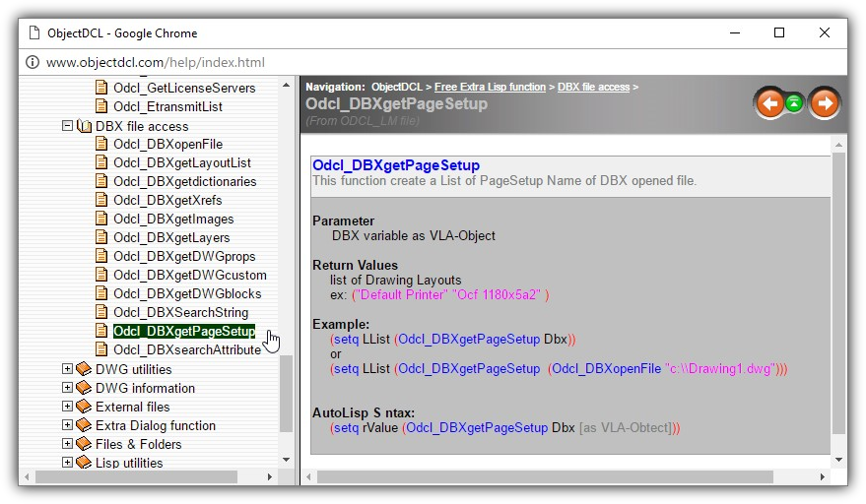Click closed book icon of DWG utilities
The height and width of the screenshot is (504, 866).
(x=84, y=369)
